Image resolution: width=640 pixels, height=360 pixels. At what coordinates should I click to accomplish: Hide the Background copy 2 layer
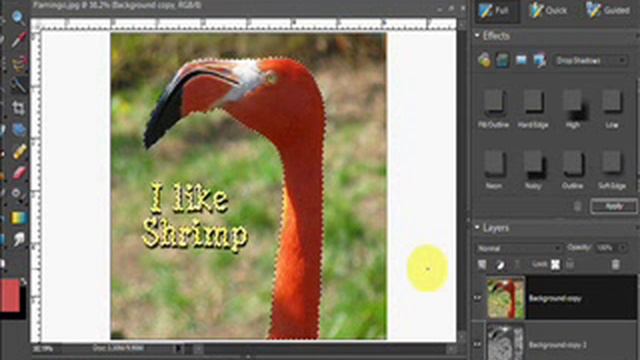tap(478, 344)
